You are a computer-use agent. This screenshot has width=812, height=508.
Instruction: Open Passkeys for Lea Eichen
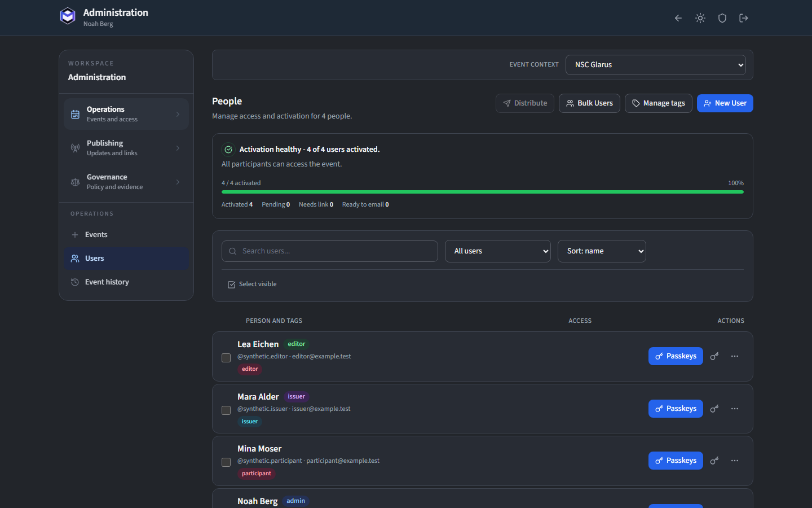pyautogui.click(x=676, y=356)
